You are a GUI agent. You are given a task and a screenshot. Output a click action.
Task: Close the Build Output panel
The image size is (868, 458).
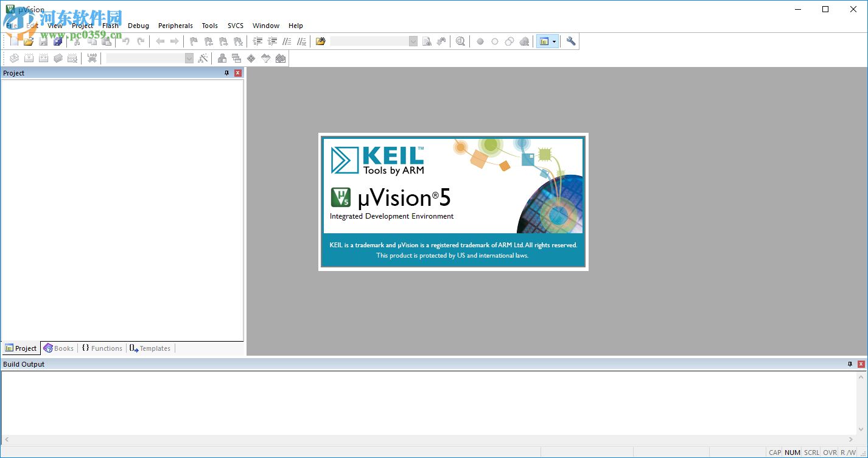pos(861,364)
